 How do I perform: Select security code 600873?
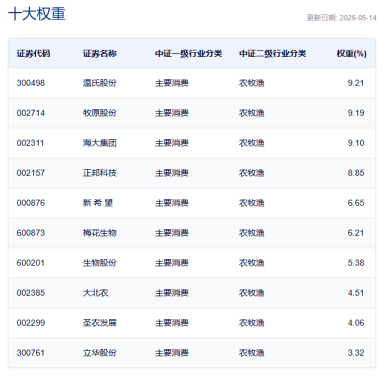click(x=31, y=233)
